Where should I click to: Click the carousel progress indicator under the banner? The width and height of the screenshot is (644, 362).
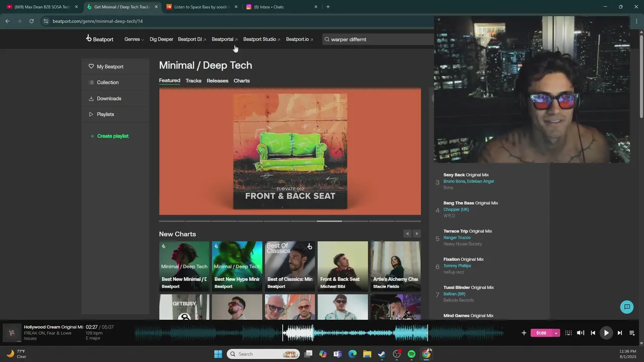tap(290, 221)
